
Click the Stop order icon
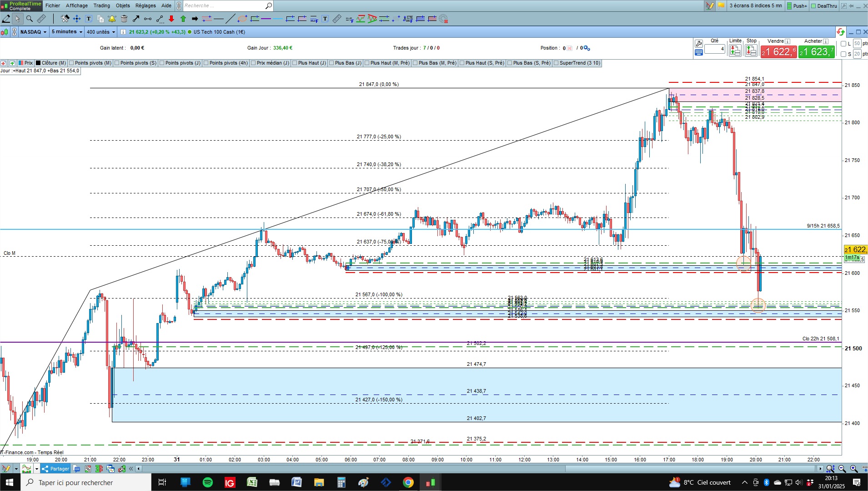coord(751,50)
